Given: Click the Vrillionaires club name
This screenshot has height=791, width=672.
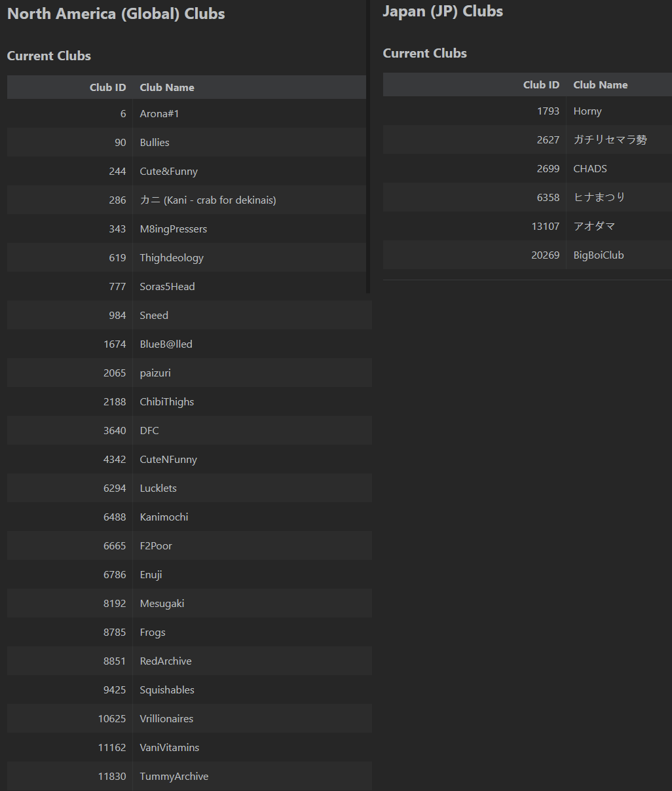Looking at the screenshot, I should [x=166, y=718].
